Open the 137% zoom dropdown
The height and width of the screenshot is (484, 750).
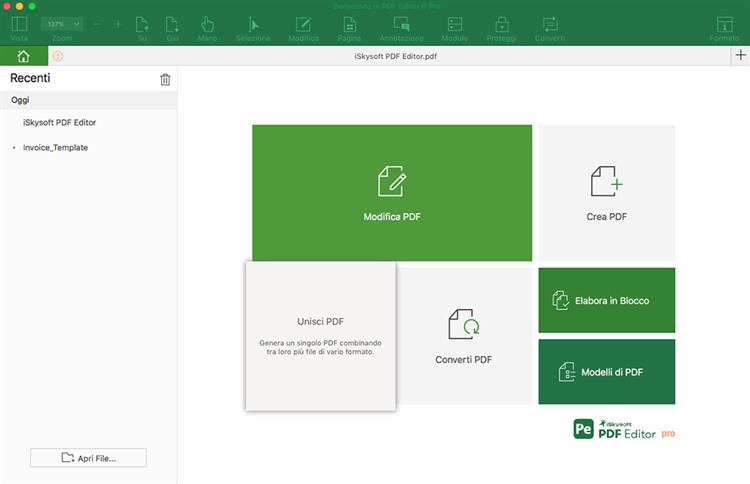(x=62, y=23)
